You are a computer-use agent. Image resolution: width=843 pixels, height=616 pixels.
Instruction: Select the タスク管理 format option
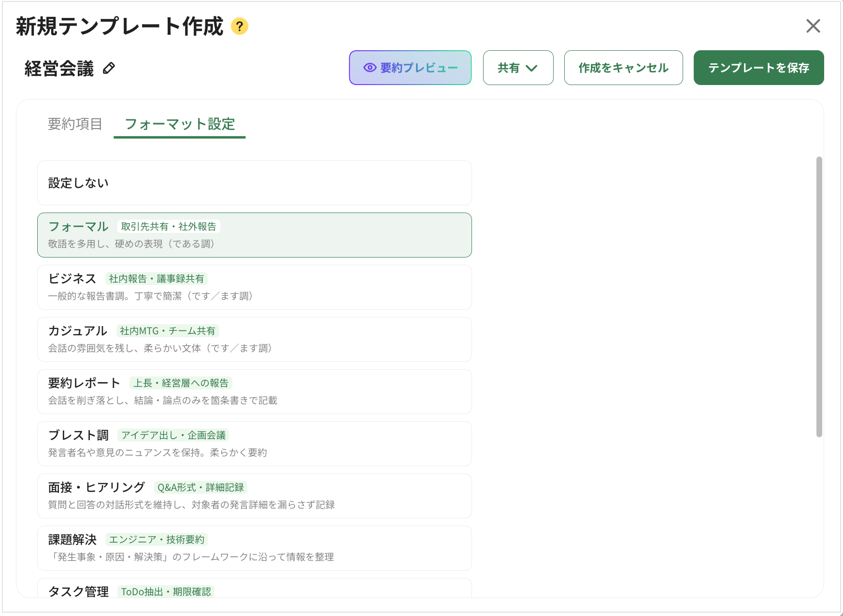pyautogui.click(x=254, y=589)
